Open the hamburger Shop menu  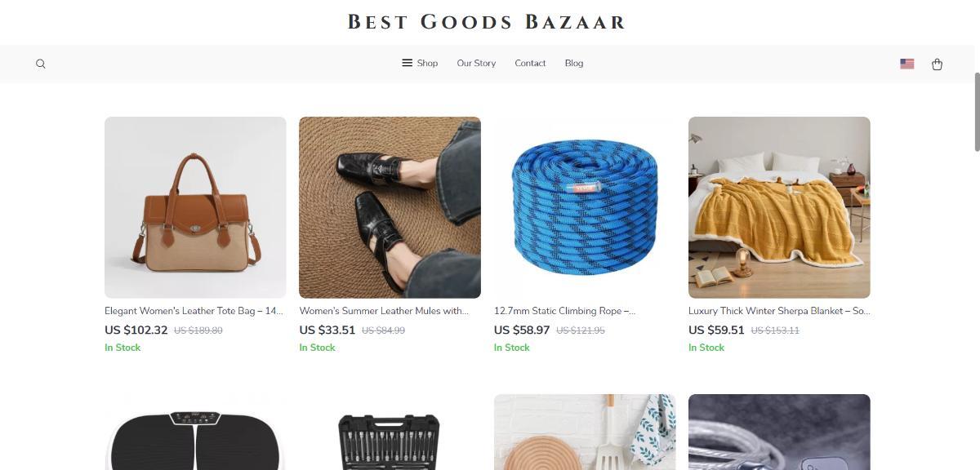(x=420, y=63)
